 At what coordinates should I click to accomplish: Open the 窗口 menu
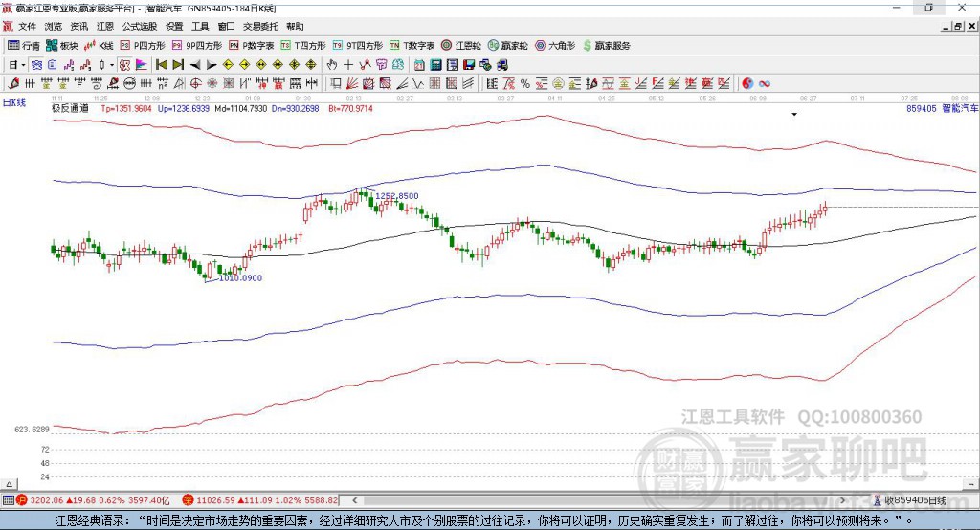pos(226,26)
